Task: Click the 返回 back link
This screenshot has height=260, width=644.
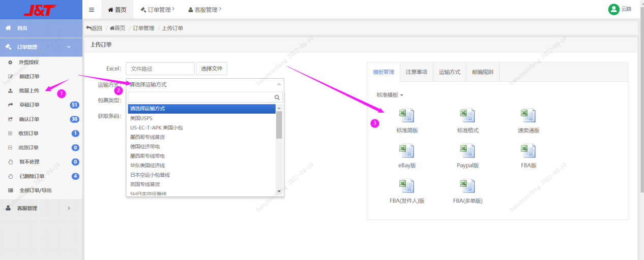Action: [94, 28]
